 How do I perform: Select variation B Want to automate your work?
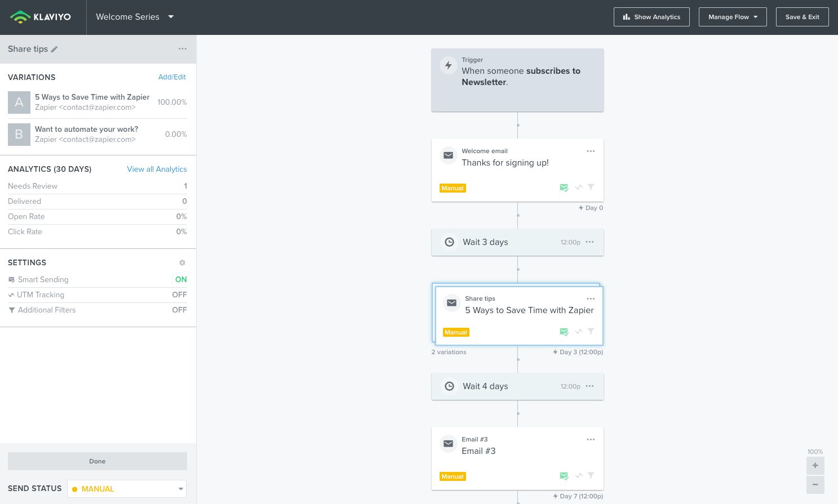click(x=86, y=135)
